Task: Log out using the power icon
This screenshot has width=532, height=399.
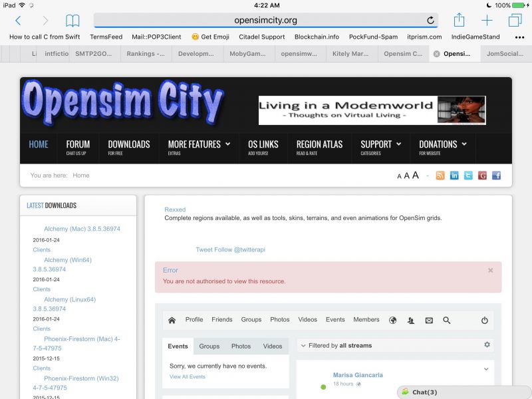Action: coord(485,320)
